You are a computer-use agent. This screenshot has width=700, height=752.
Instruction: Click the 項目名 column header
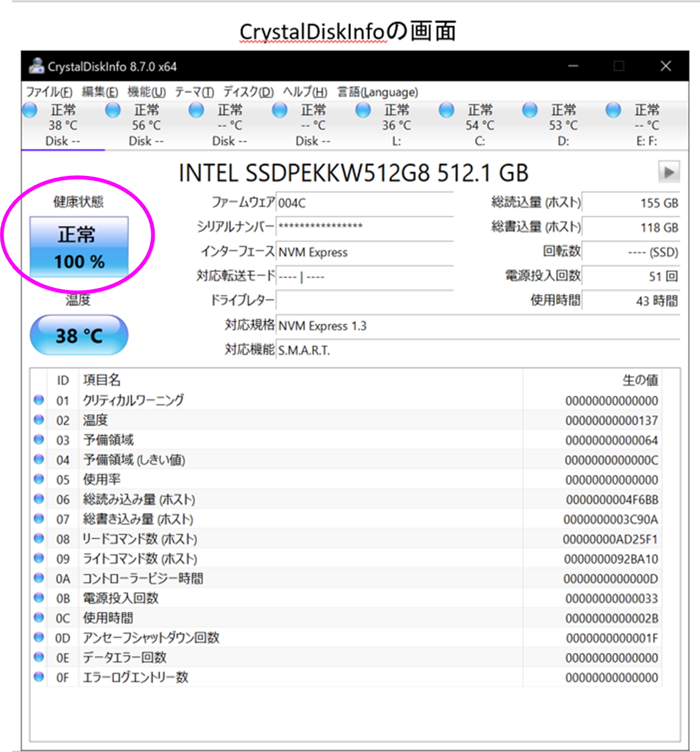300,380
